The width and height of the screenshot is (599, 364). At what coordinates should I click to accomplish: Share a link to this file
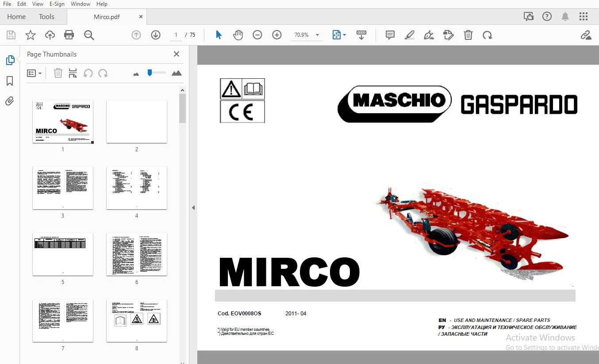coord(586,35)
